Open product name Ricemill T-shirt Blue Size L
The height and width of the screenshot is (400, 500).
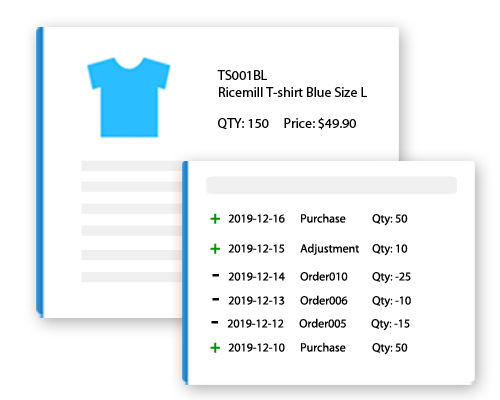[292, 92]
